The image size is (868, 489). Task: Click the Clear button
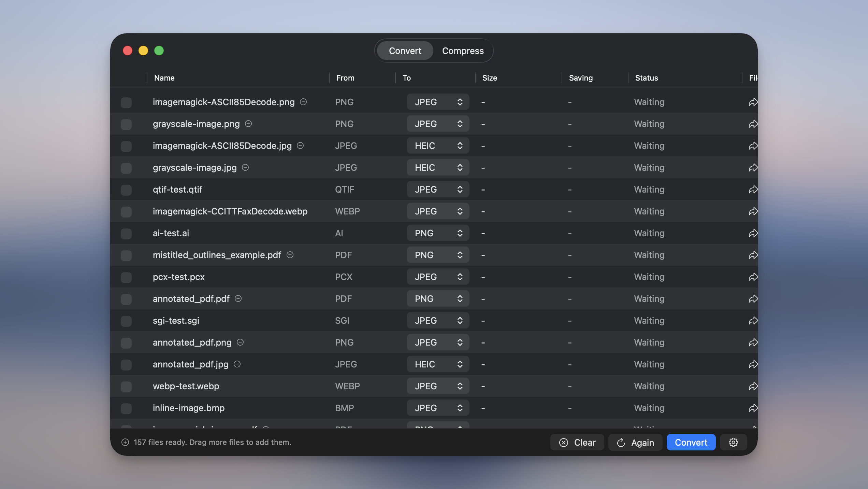[x=577, y=443]
